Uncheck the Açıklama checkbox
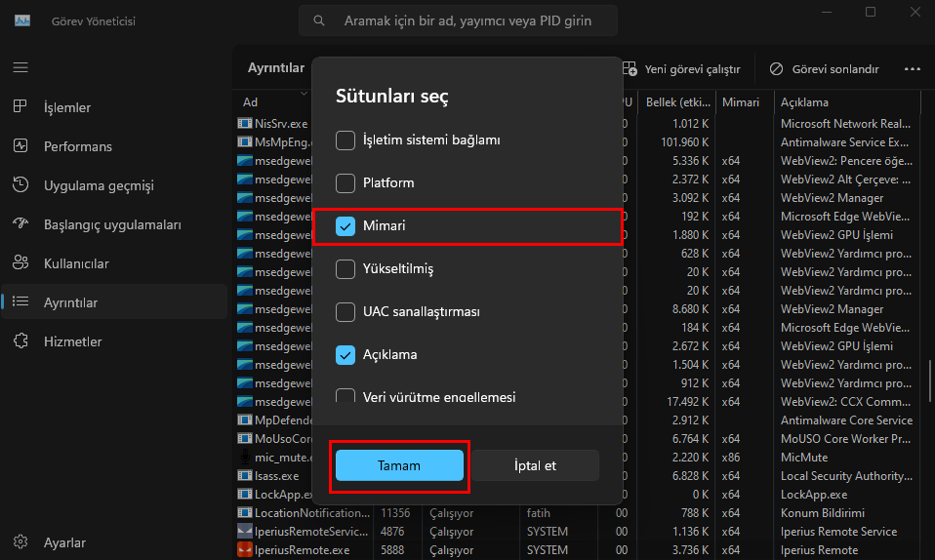Viewport: 935px width, 560px height. pos(346,355)
